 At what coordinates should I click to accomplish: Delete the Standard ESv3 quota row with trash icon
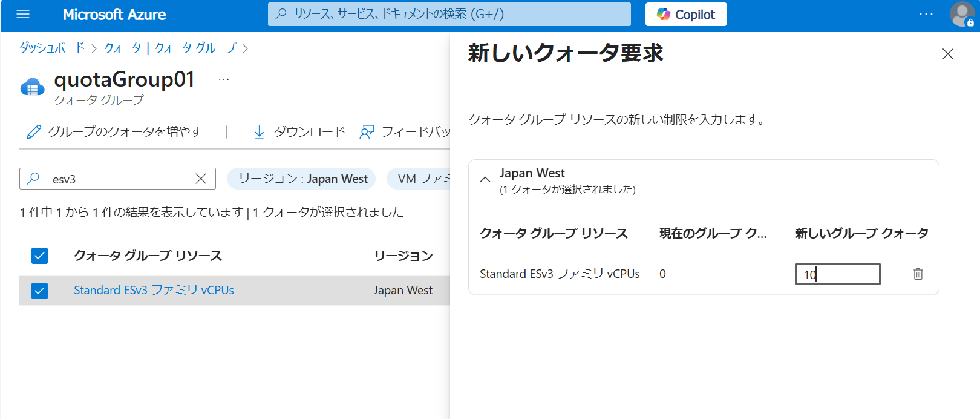[918, 274]
